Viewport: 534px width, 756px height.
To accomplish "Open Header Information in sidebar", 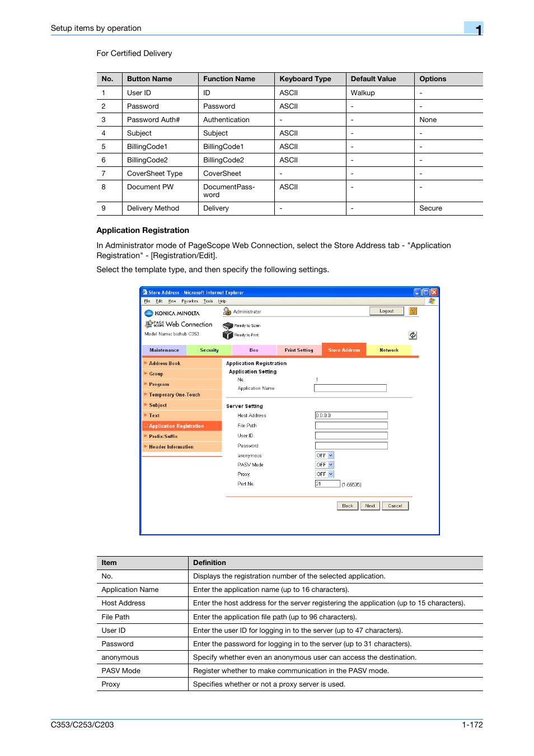I will [182, 447].
